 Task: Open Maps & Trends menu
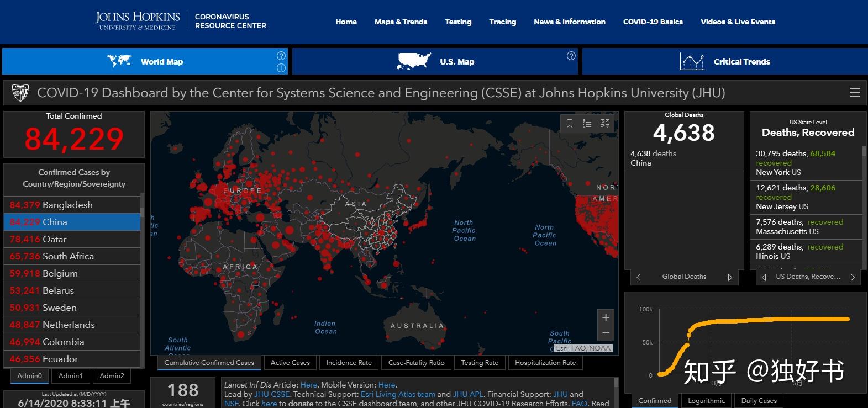coord(401,22)
